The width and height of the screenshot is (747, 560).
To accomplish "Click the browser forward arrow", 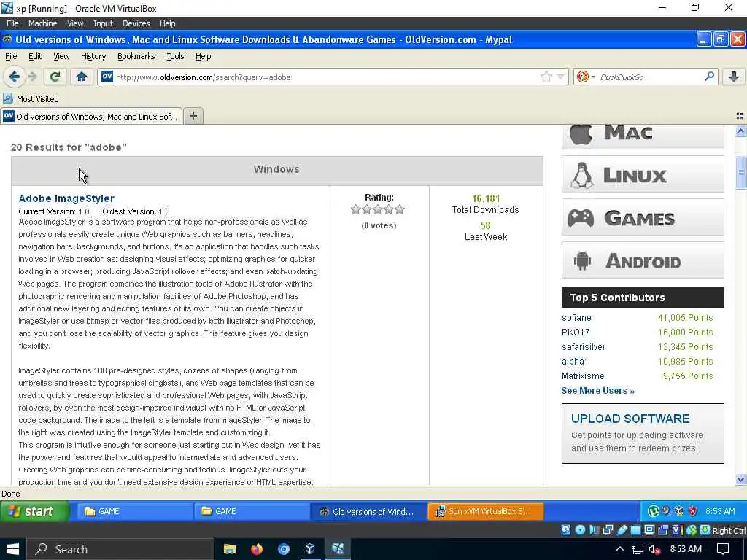I will [x=33, y=77].
